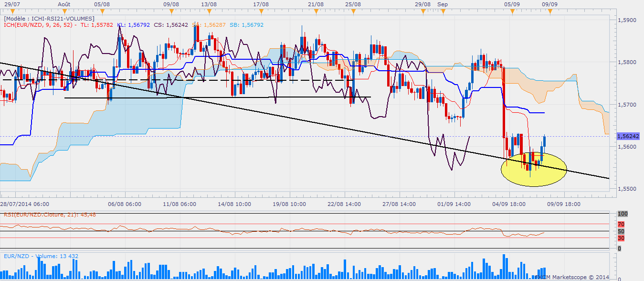Click the orange marker under 05/08
This screenshot has height=281, width=644.
pyautogui.click(x=101, y=11)
